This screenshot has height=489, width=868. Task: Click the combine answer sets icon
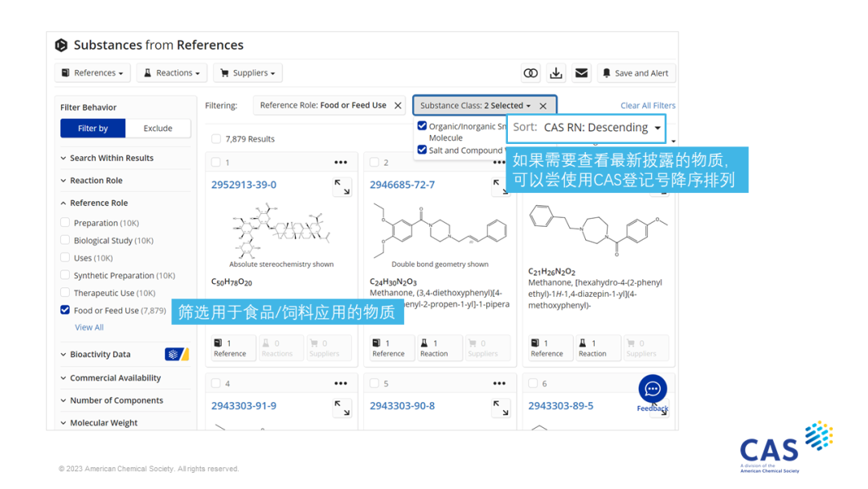530,73
